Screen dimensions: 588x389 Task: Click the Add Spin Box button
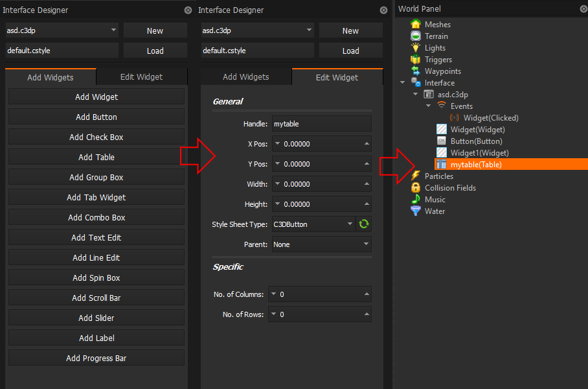(96, 277)
